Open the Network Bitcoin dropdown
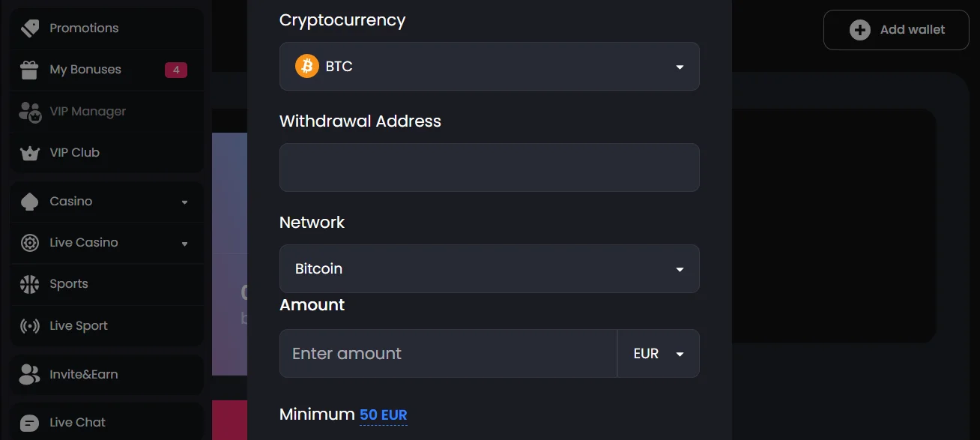Viewport: 980px width, 440px height. [489, 269]
